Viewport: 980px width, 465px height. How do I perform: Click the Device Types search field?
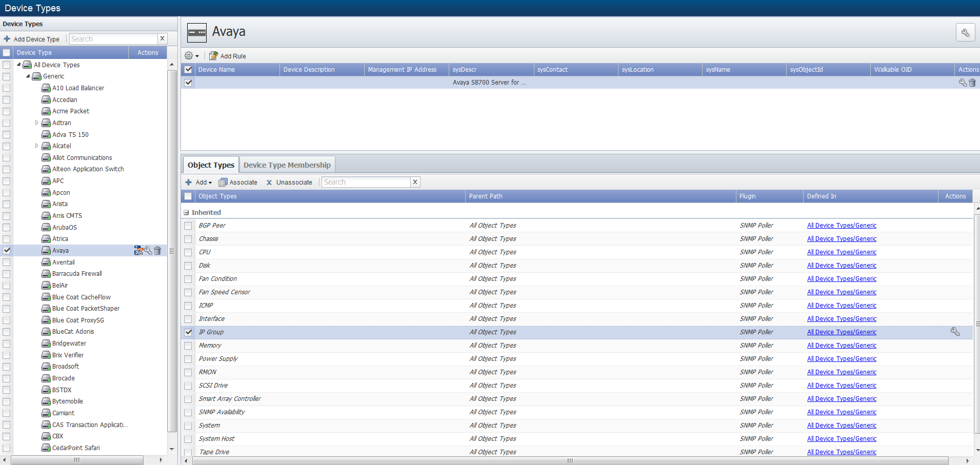[x=113, y=39]
